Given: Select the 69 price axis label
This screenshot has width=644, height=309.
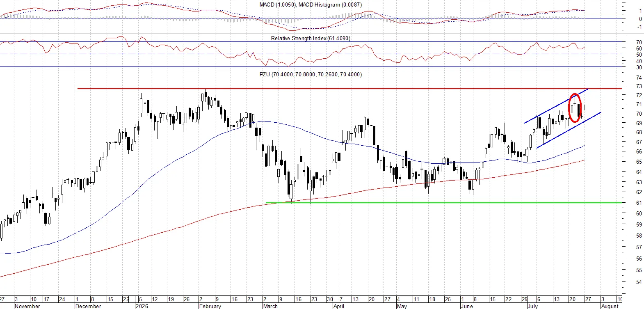Looking at the screenshot, I should [639, 123].
